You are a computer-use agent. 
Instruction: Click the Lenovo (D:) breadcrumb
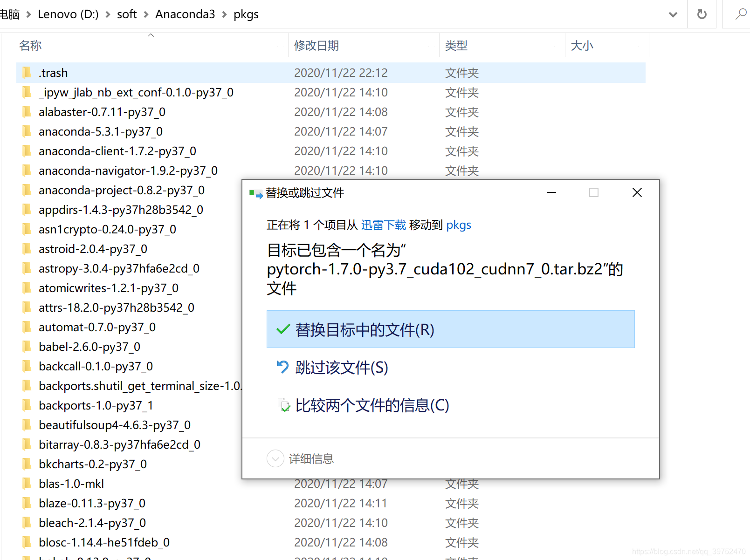click(x=68, y=14)
